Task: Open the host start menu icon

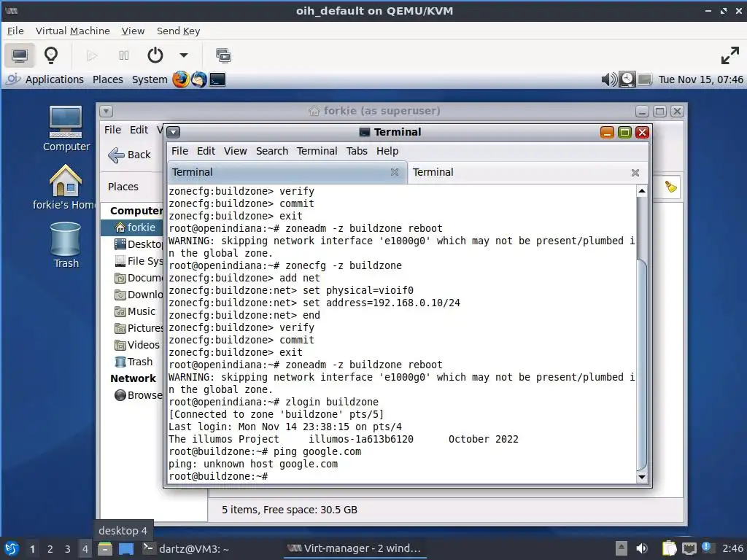Action: click(12, 548)
